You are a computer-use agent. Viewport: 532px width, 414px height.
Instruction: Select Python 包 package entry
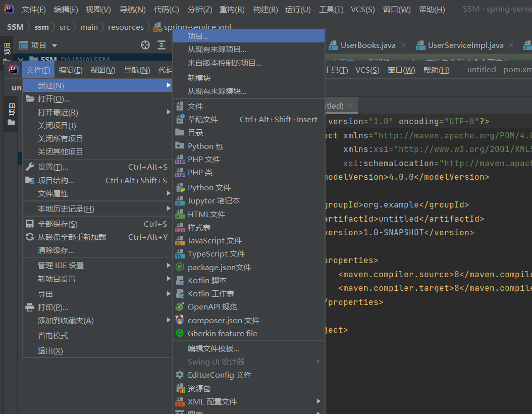pyautogui.click(x=249, y=146)
